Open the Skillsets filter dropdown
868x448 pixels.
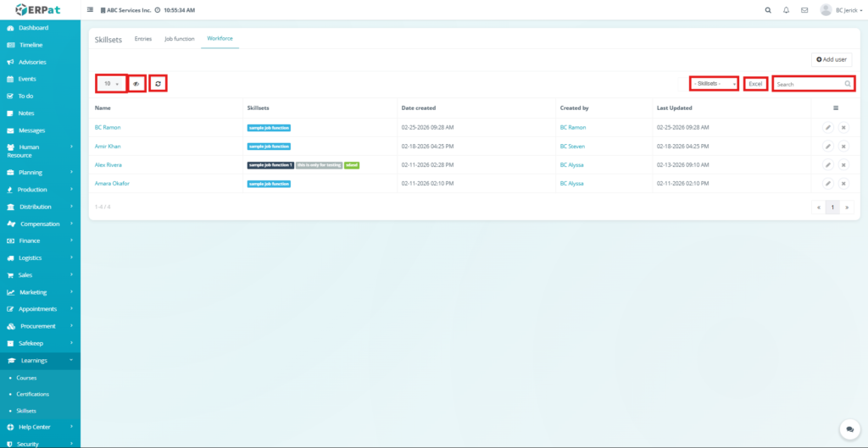[x=714, y=84]
